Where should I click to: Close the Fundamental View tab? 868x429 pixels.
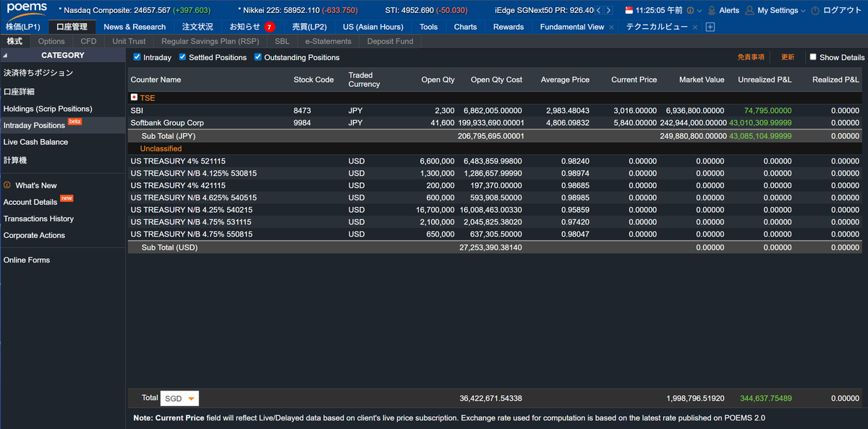[612, 27]
